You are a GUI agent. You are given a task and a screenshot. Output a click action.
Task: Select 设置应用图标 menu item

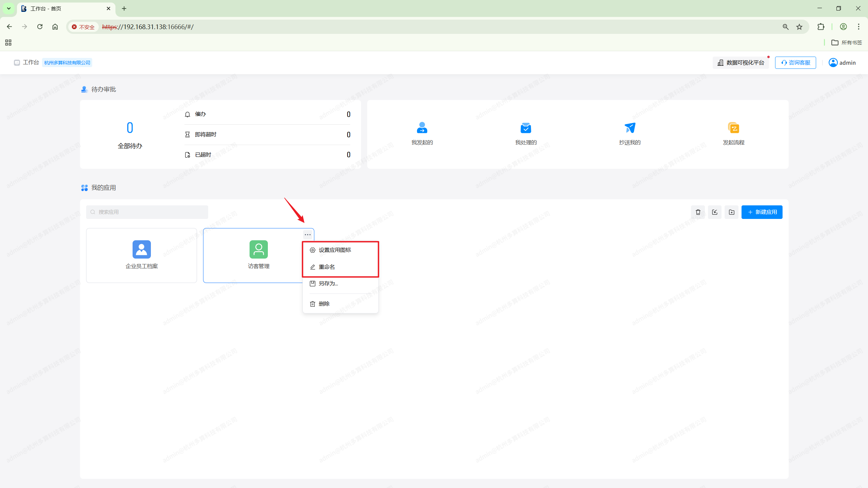(x=335, y=250)
